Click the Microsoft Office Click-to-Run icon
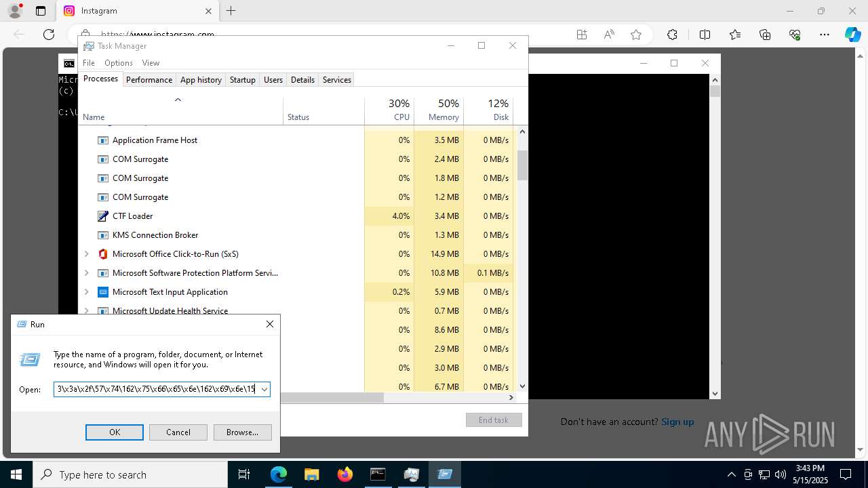 tap(103, 254)
